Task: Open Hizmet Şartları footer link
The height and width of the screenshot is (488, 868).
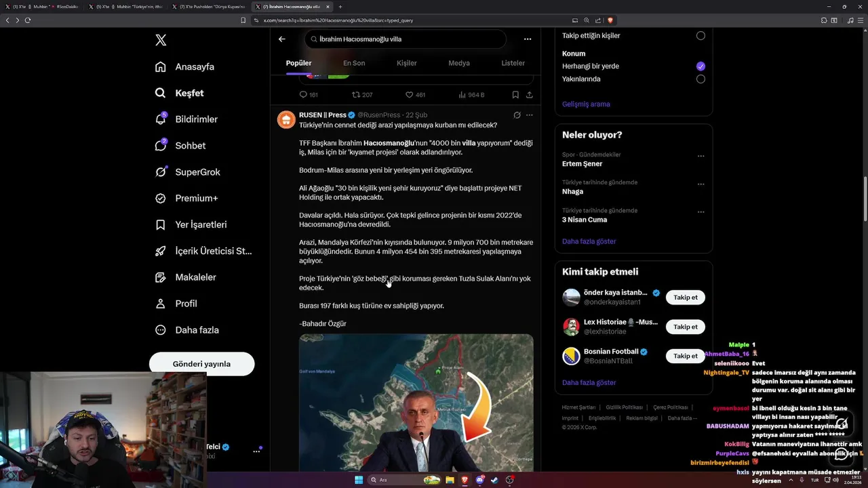Action: (x=578, y=407)
